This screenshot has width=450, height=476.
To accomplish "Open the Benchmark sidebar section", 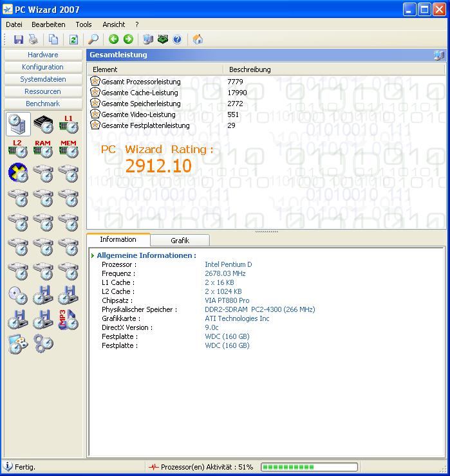I will tap(43, 104).
